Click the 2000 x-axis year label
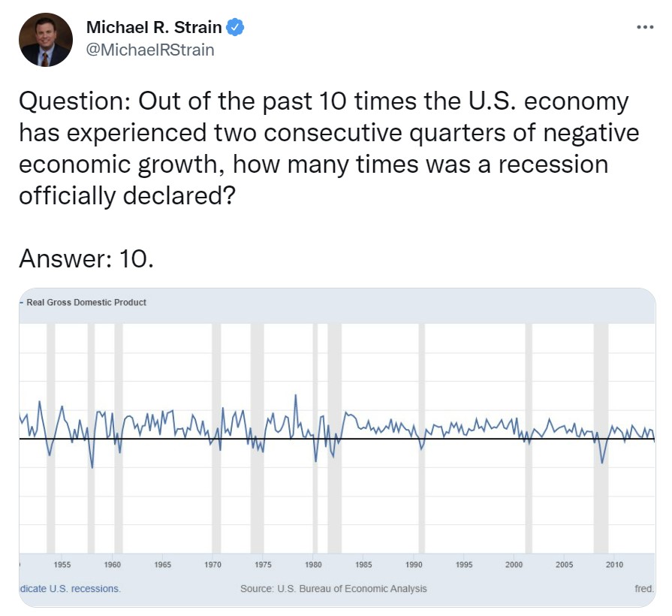Screen dimensions: 672x616 point(514,565)
